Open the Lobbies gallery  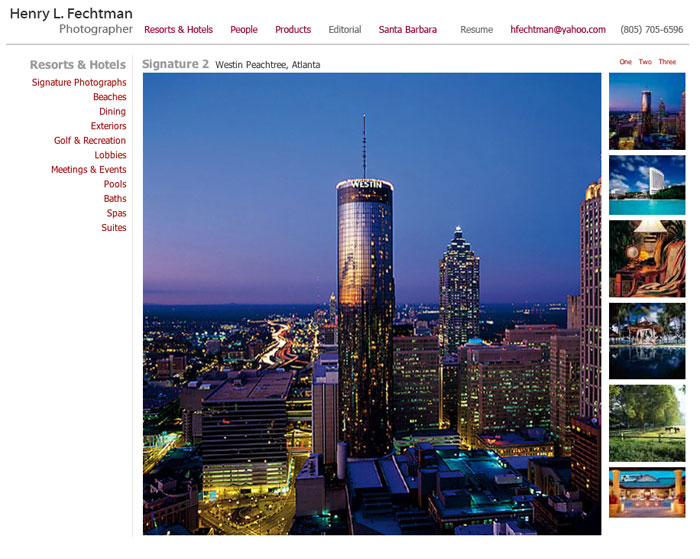click(110, 155)
